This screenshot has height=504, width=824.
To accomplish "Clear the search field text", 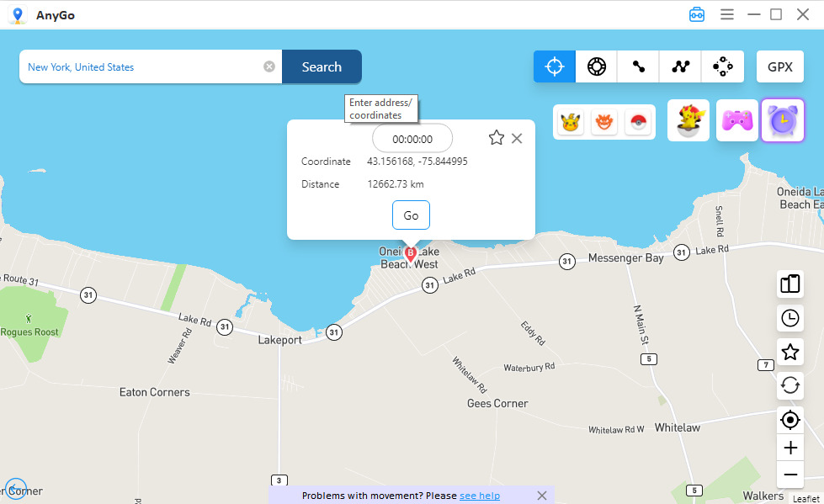I will coord(269,66).
